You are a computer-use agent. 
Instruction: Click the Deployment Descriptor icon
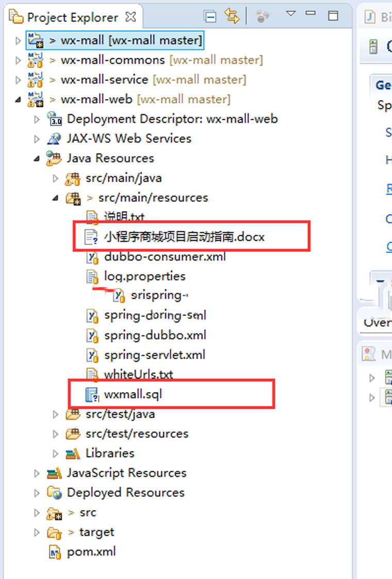(x=55, y=119)
